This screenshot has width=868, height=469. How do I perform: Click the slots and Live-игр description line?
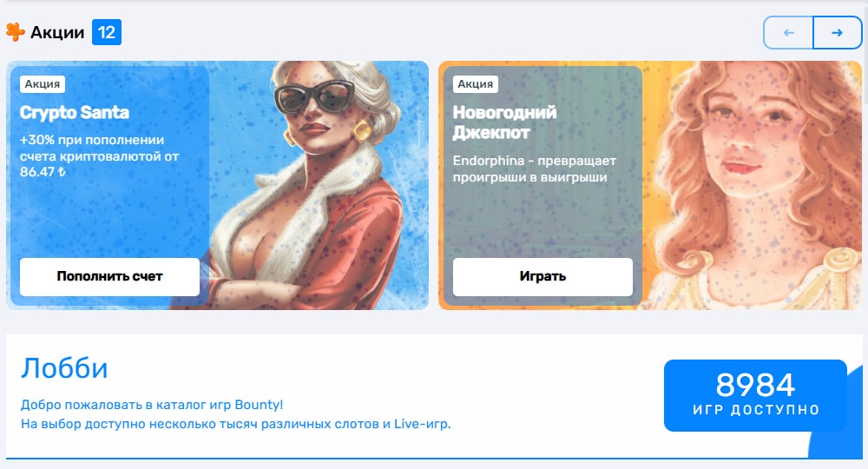pyautogui.click(x=236, y=424)
